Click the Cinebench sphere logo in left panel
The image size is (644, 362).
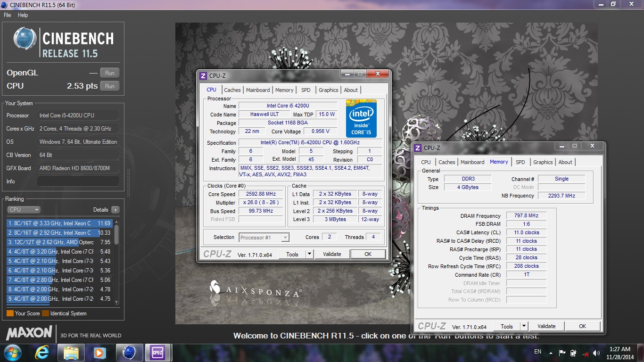[x=25, y=39]
